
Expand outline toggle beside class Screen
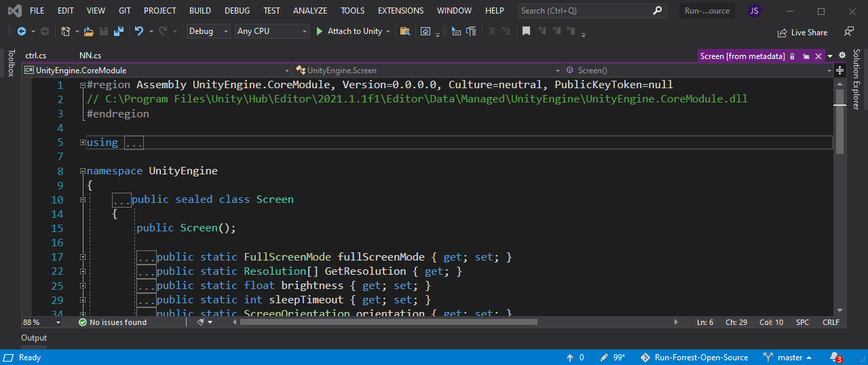pos(82,199)
